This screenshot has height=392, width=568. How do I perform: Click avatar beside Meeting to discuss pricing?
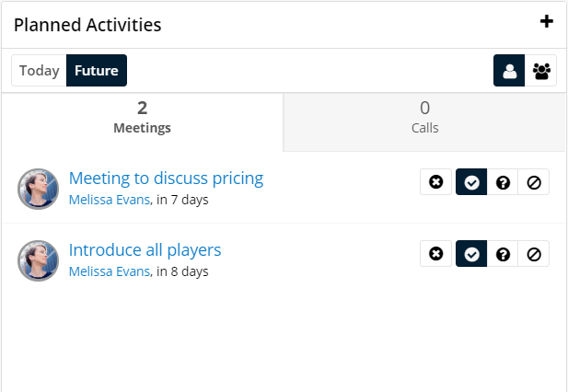[x=38, y=189]
